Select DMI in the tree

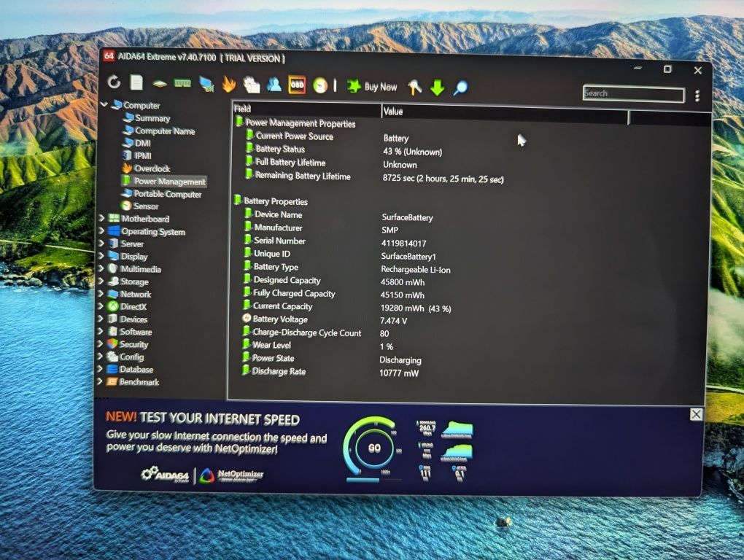click(136, 143)
